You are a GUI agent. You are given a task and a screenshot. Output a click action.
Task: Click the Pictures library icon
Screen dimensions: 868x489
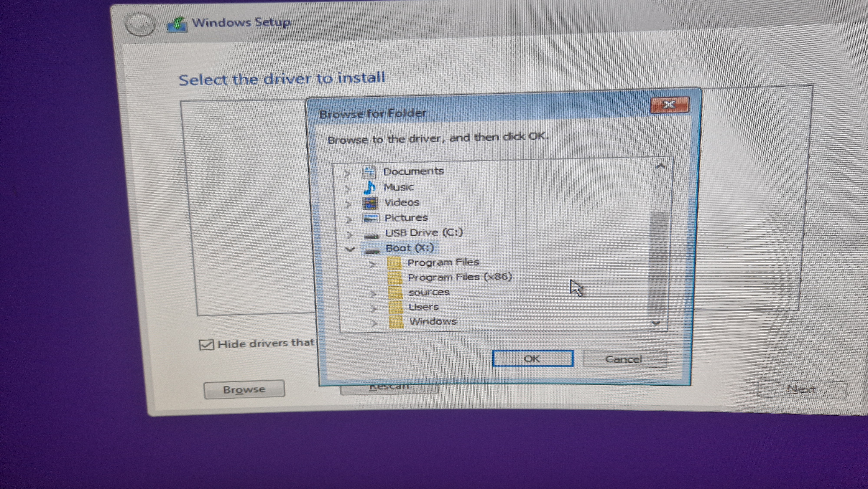[x=371, y=218]
